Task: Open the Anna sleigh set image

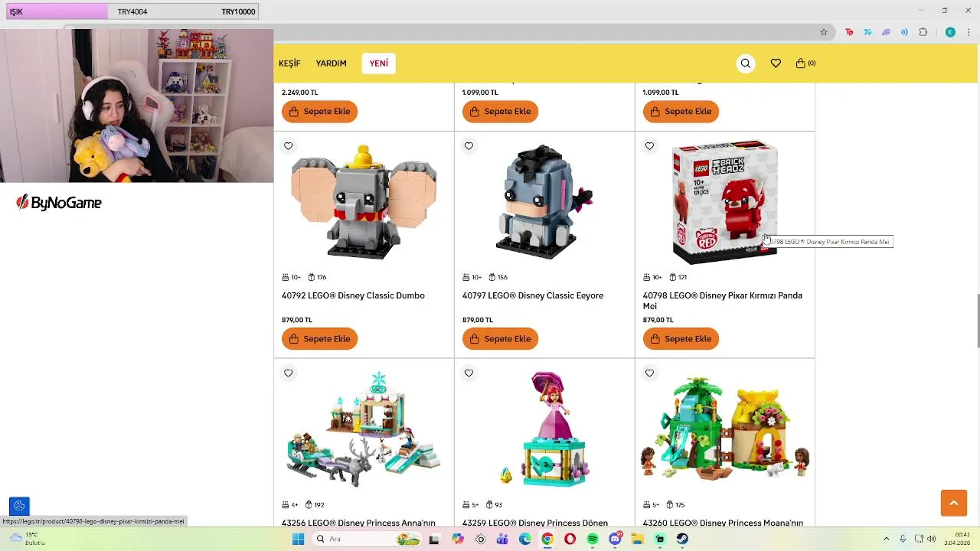Action: pos(364,429)
